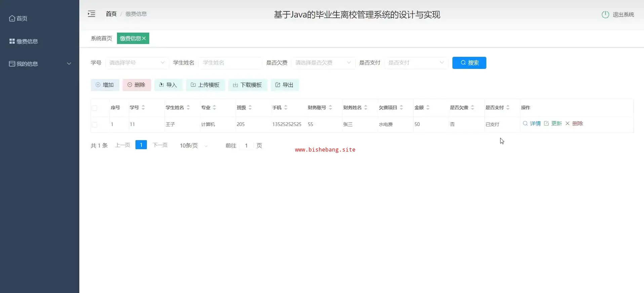Sort the table by 学号 column arrows
The width and height of the screenshot is (644, 293).
click(x=143, y=108)
